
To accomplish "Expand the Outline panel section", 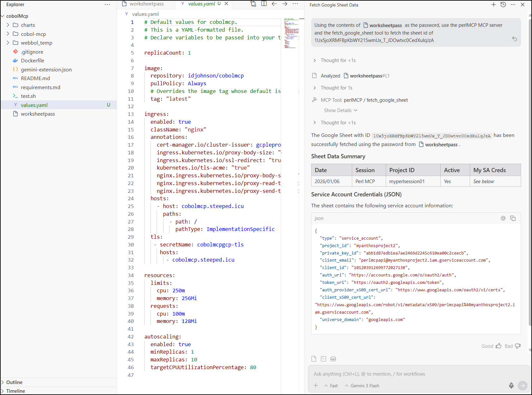I will pyautogui.click(x=15, y=382).
